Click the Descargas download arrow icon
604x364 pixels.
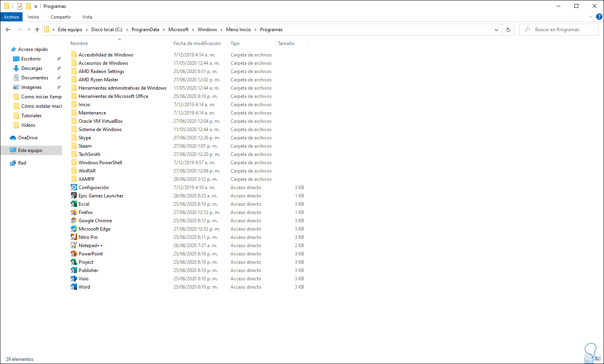click(x=16, y=68)
